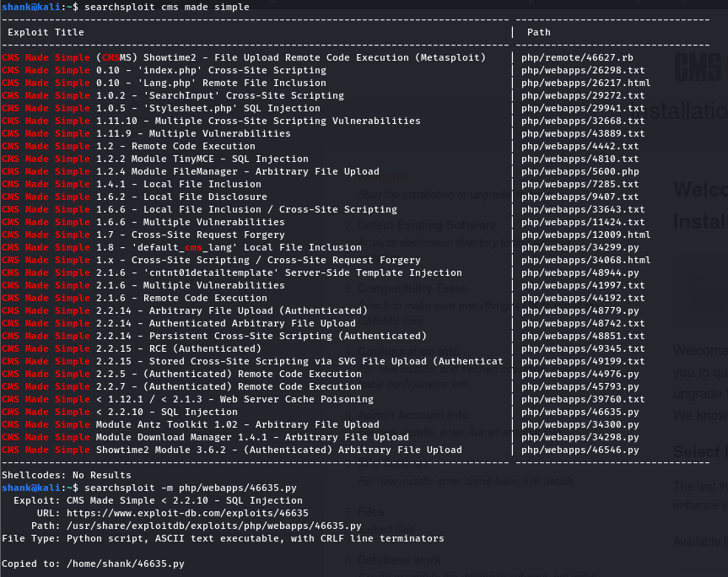This screenshot has width=728, height=577.
Task: Click the Module Antz Toolkit 1.02 title
Action: 191,424
